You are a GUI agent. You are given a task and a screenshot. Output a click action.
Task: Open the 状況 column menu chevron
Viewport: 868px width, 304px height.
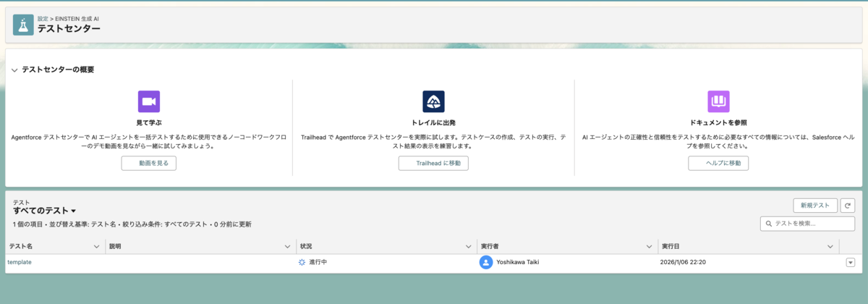tap(468, 247)
